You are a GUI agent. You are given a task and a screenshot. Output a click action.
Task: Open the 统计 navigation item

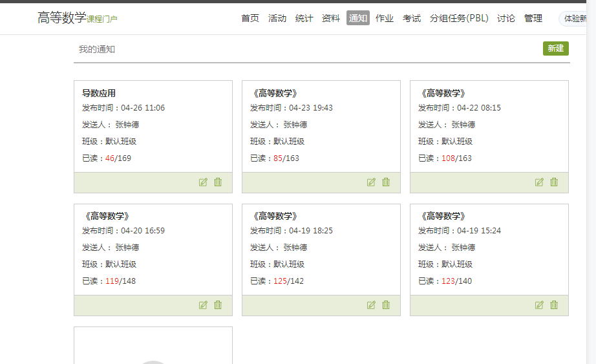point(304,18)
